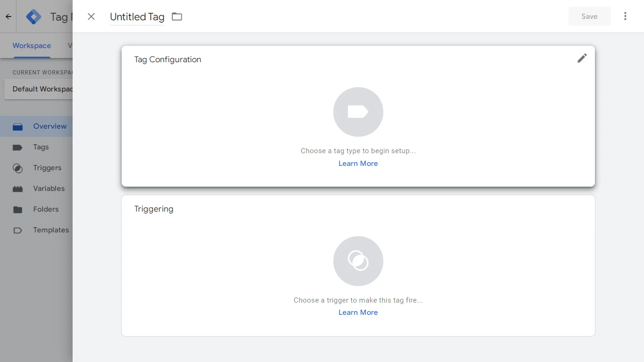Click the Overview icon in the sidebar
Image resolution: width=644 pixels, height=362 pixels.
coord(17,126)
